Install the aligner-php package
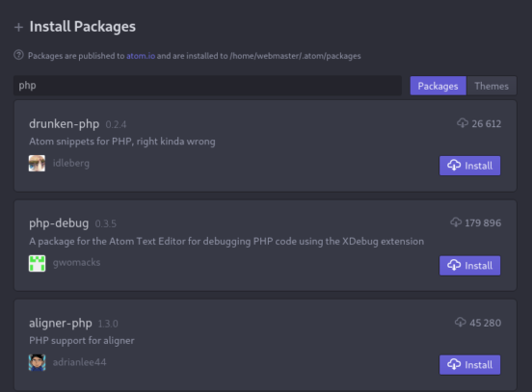 [x=469, y=365]
